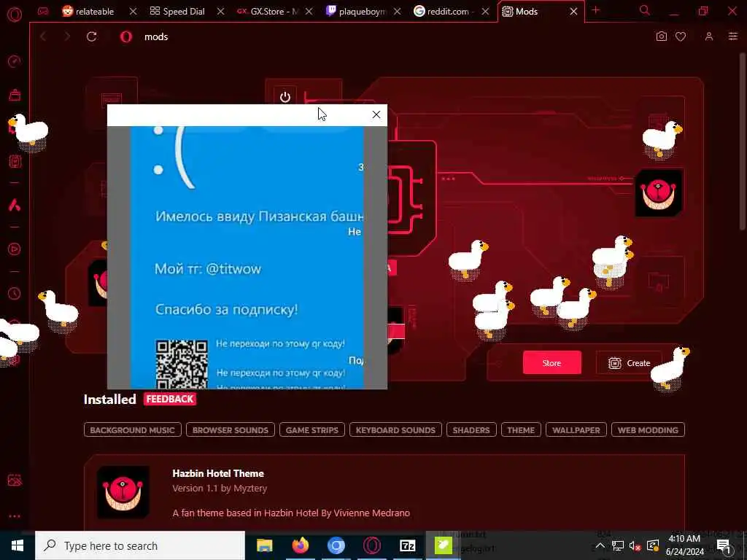Click the taskbar search box
Image resolution: width=747 pixels, height=560 pixels.
tap(140, 545)
